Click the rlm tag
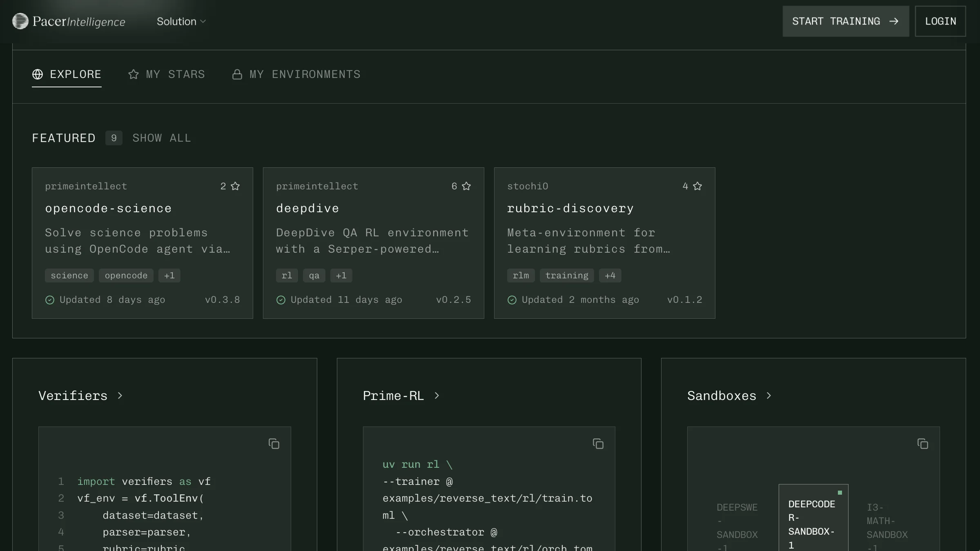This screenshot has height=551, width=980. [x=521, y=275]
